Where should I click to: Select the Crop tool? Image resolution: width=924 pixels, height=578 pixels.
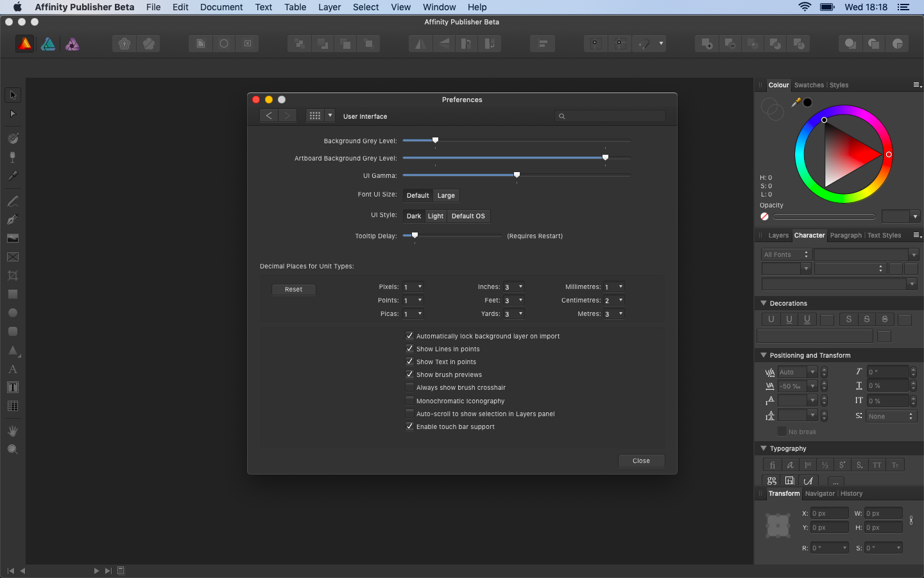coord(13,276)
